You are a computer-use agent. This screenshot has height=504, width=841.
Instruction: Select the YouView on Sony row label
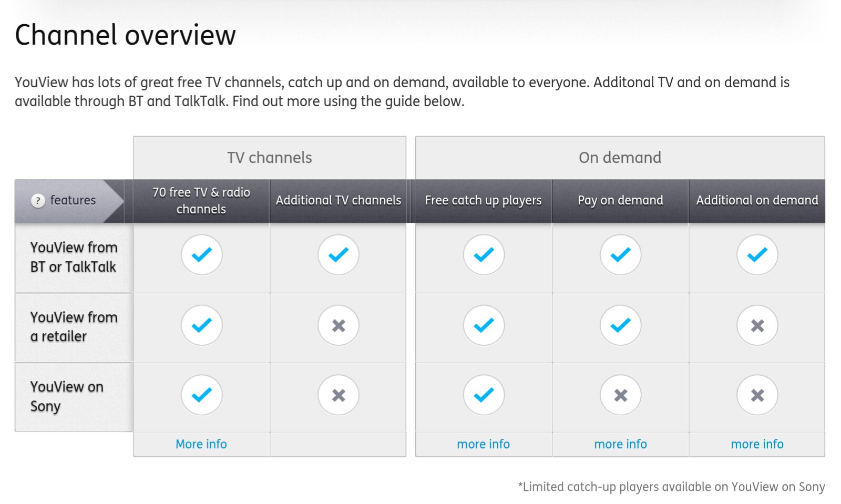(67, 397)
